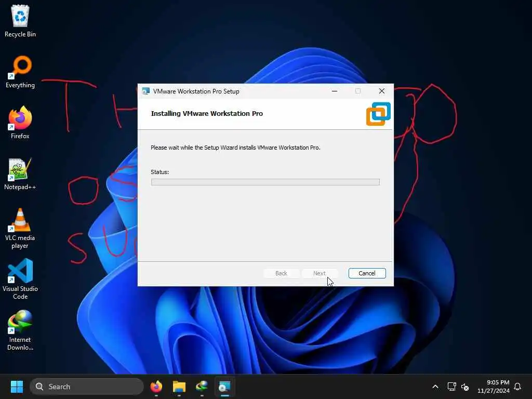Screen dimensions: 532x399
Task: Click the taskbar Search box
Action: [87, 387]
